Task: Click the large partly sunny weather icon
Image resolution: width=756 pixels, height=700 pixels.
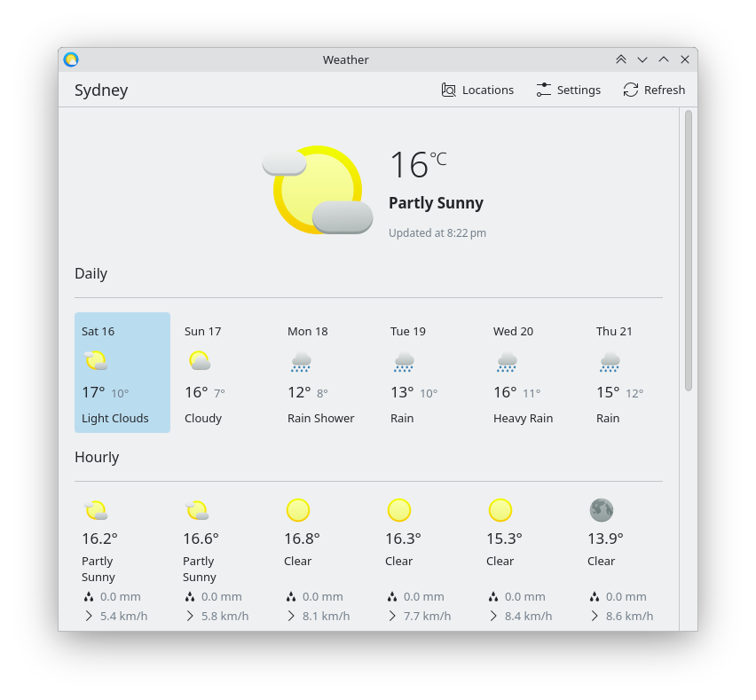Action: 317,190
